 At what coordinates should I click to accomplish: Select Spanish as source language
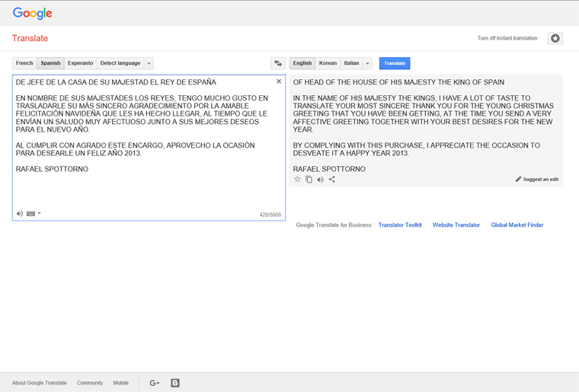(50, 63)
